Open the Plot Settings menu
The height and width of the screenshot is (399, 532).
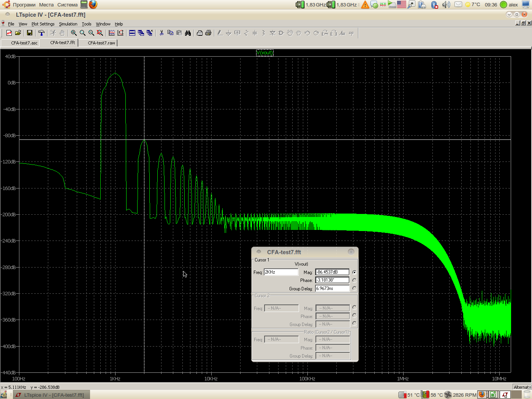tap(43, 24)
